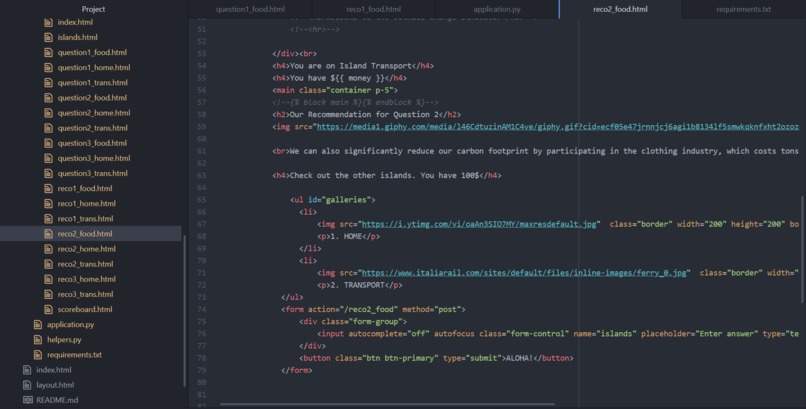Select reco1_home.html in the project tree
Screen dimensions: 806x409
coord(86,203)
